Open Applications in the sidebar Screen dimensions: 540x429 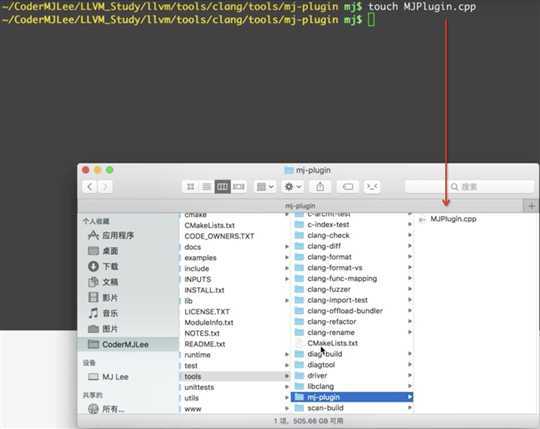coord(118,236)
